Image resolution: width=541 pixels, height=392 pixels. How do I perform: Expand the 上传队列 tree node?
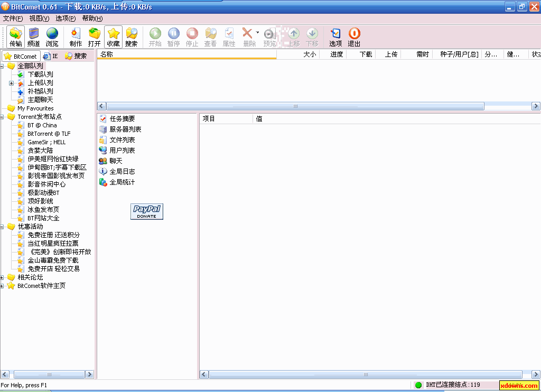coord(12,83)
